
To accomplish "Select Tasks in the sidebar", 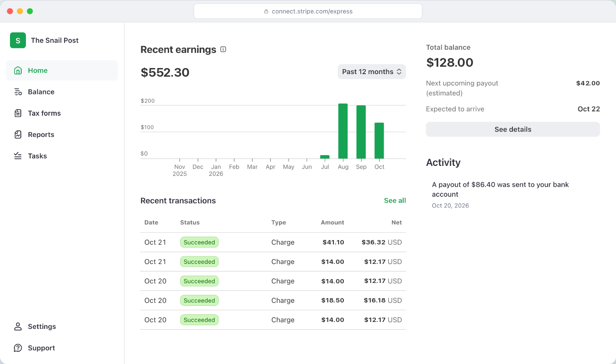I will click(62, 156).
